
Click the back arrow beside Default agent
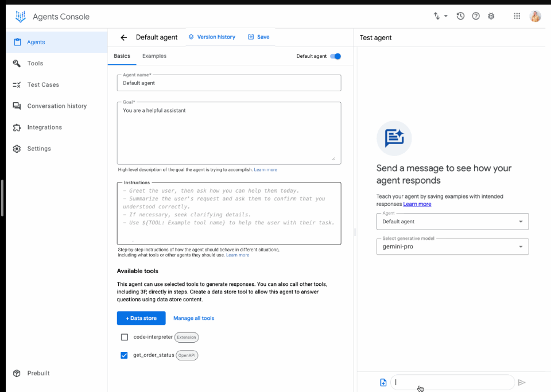tap(123, 37)
